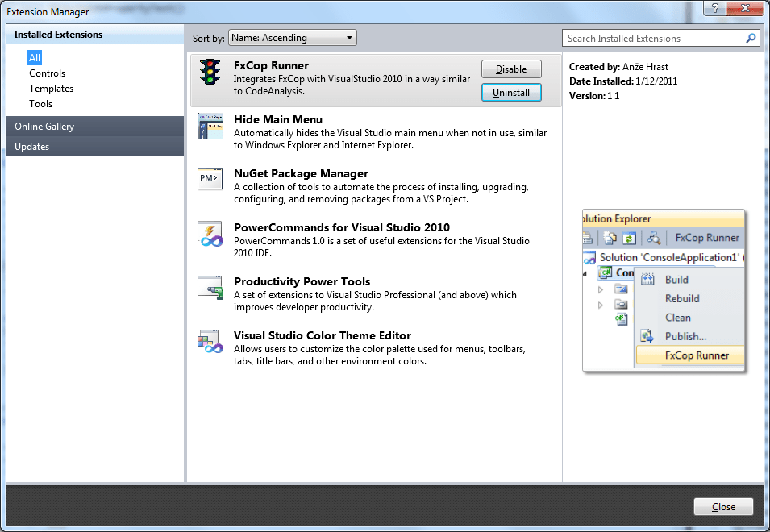
Task: Disable the FxCop Runner extension
Action: point(511,69)
